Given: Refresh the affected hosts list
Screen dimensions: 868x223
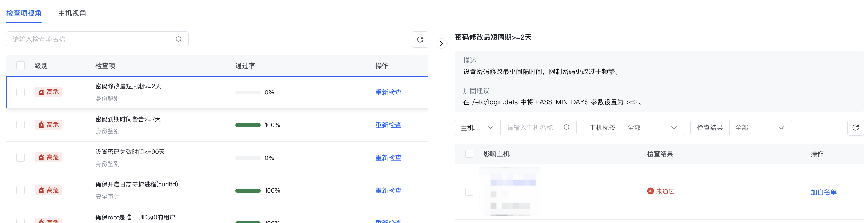Looking at the screenshot, I should [x=855, y=127].
